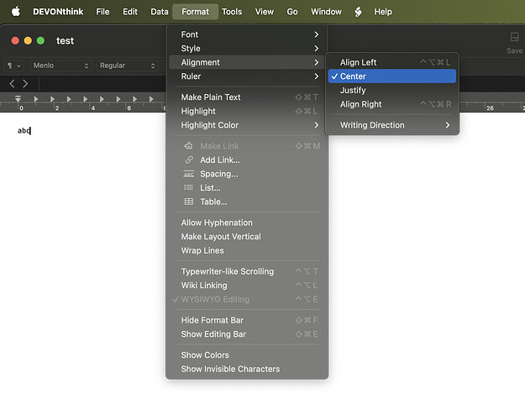Screen dimensions: 525x420
Task: Open the Go menu
Action: [x=292, y=12]
